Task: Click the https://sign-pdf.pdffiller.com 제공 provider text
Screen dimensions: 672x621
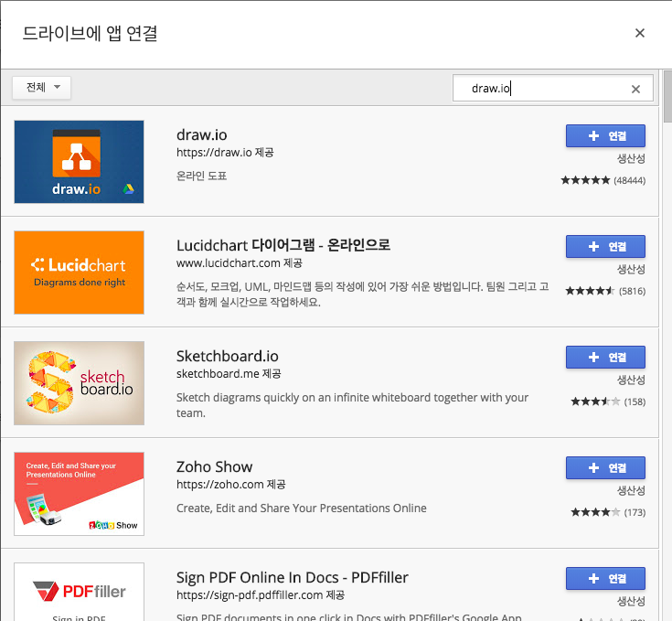Action: point(261,594)
